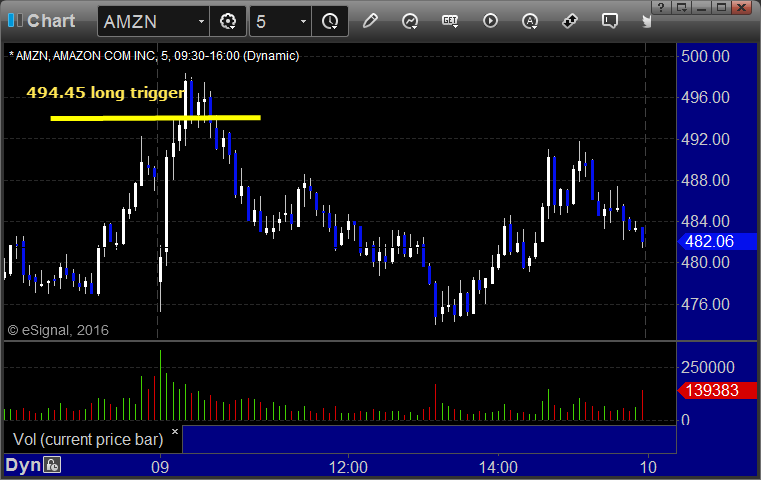Click the 12:00 time axis label
The image size is (761, 480).
tap(348, 467)
